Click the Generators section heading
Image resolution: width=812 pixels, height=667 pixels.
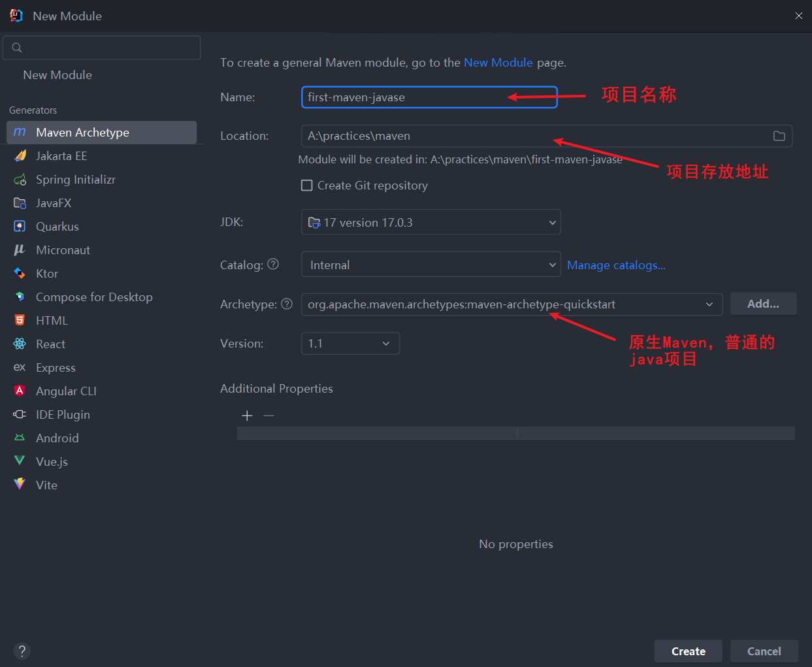click(33, 110)
